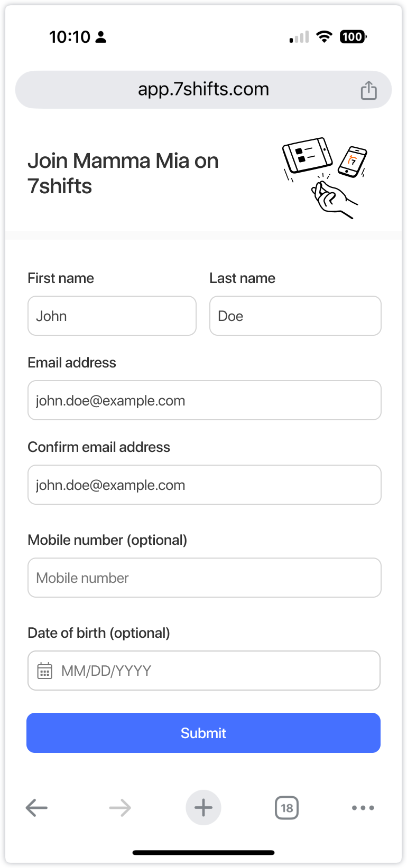
Task: Tap the app.7shifts.com address bar
Action: 203,90
